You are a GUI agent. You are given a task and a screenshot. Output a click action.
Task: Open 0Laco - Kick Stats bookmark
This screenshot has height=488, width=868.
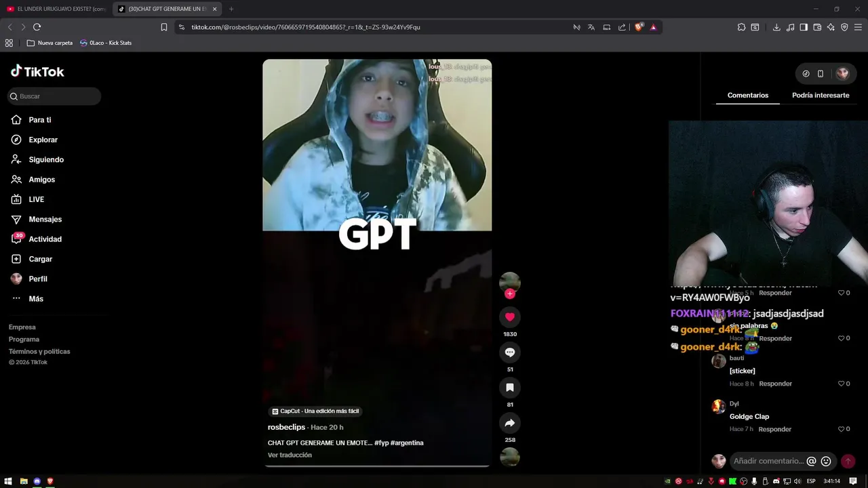[x=106, y=43]
